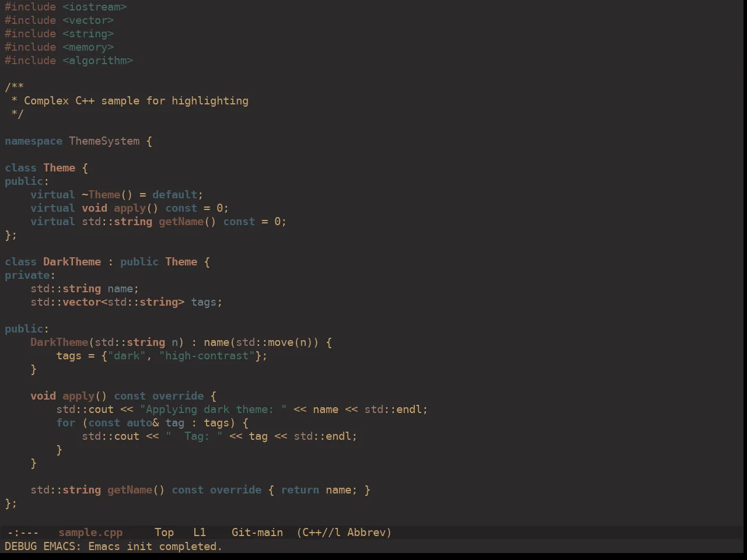
Task: Click the comment 'Complex C++ sample for highlighting'
Action: pyautogui.click(x=136, y=101)
